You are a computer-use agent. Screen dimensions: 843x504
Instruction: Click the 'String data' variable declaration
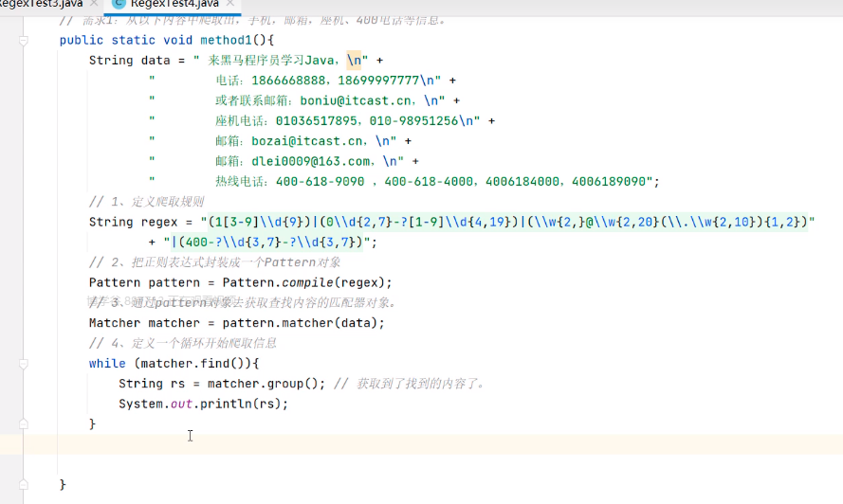[x=129, y=61]
